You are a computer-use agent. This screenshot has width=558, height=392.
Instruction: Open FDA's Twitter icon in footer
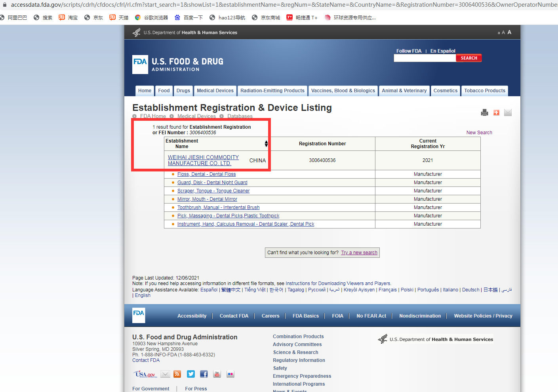click(x=191, y=374)
